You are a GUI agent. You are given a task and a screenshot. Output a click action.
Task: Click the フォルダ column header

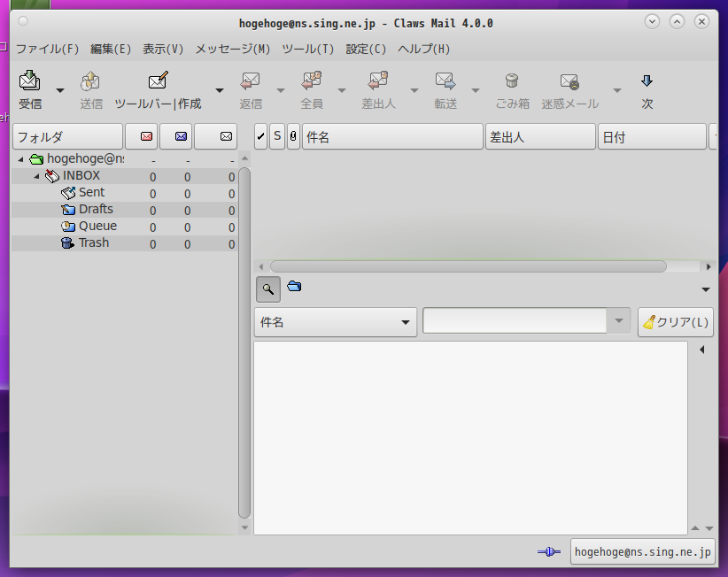click(x=68, y=136)
